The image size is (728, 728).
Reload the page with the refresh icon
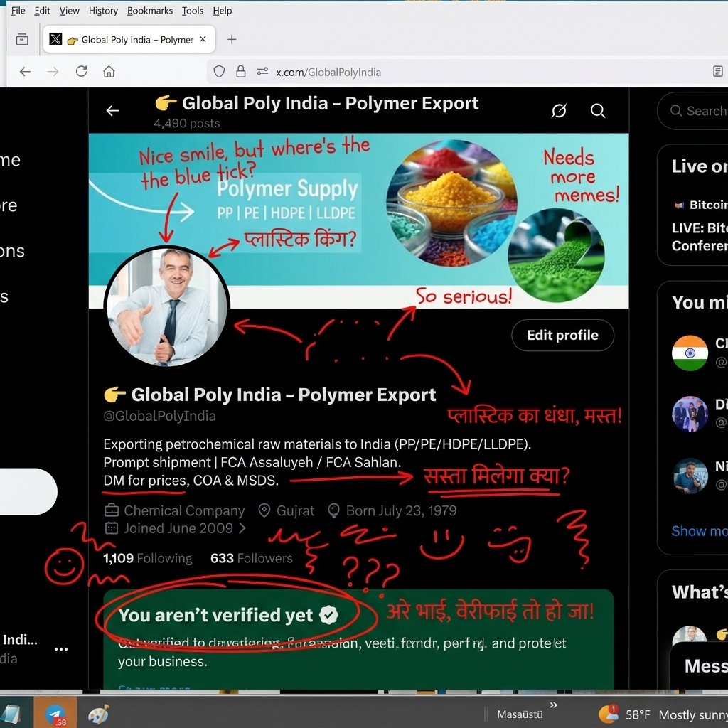tap(81, 71)
